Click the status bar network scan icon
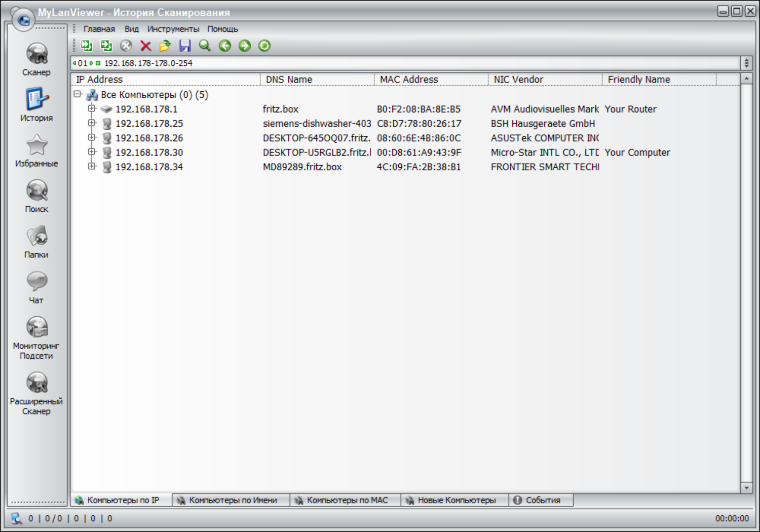Viewport: 760px width, 532px height. 17,518
